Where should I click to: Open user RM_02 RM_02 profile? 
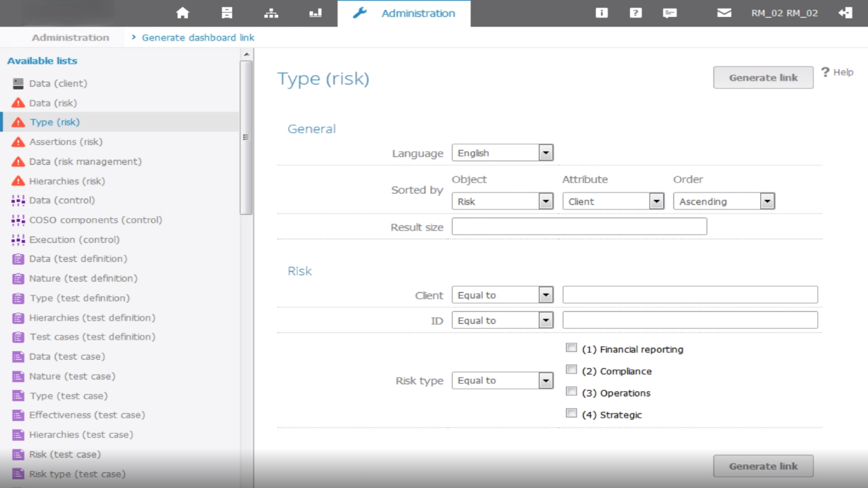(x=785, y=13)
